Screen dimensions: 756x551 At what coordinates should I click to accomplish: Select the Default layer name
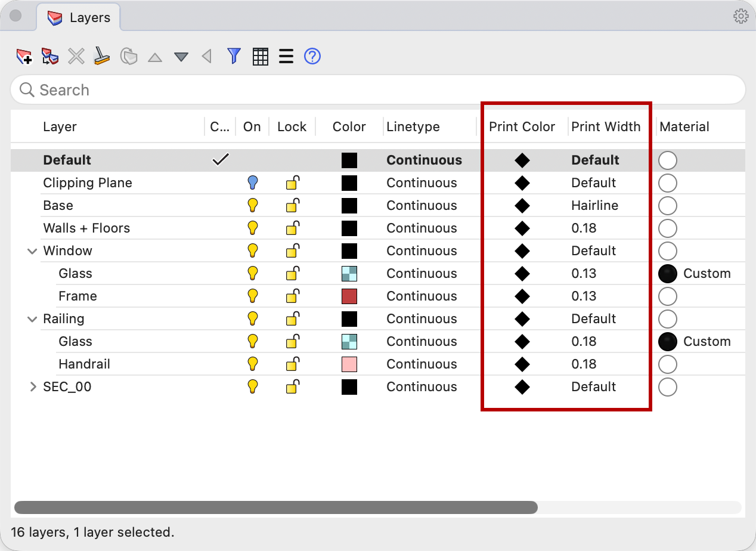[x=67, y=160]
